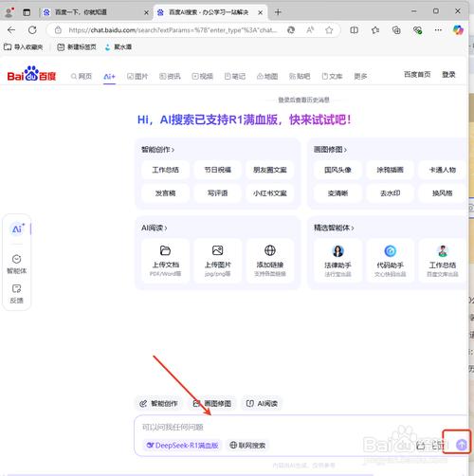Open the 更多 menu in Baidu nav
Screen dimensions: 474x476
pyautogui.click(x=360, y=76)
